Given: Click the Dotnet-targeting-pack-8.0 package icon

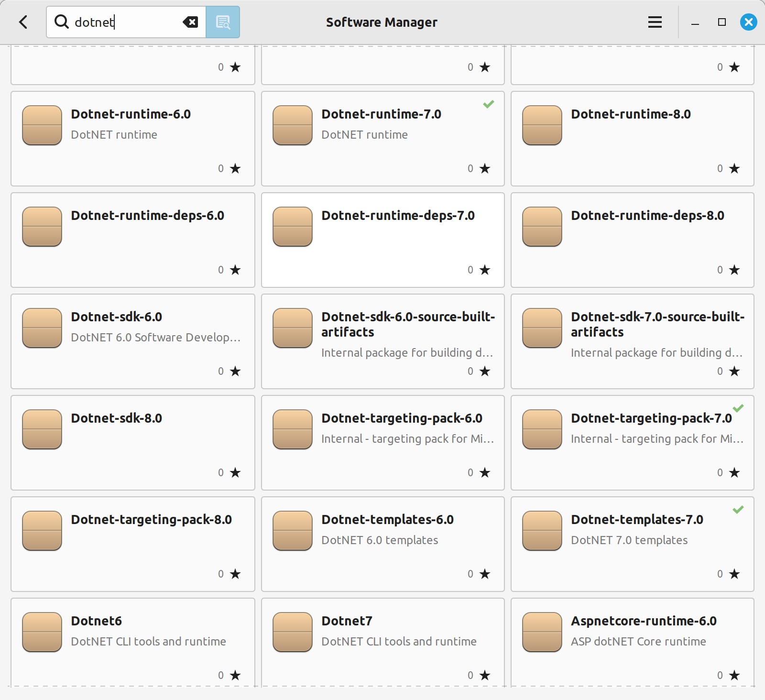Looking at the screenshot, I should pyautogui.click(x=42, y=531).
